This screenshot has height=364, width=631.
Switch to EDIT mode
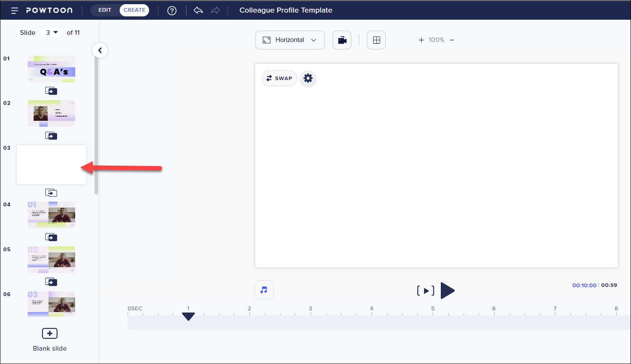(x=105, y=10)
